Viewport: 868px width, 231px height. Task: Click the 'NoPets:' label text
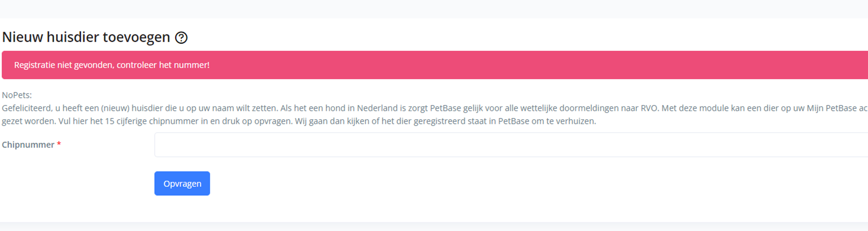(x=17, y=95)
